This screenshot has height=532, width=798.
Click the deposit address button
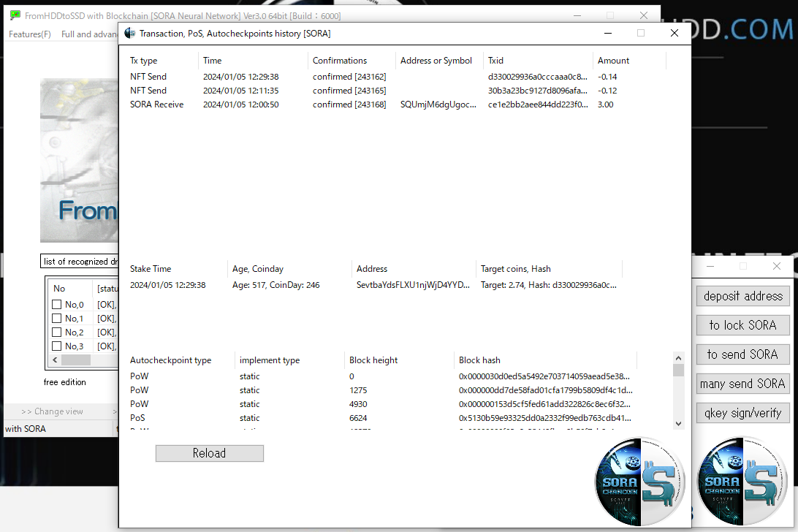coord(742,296)
